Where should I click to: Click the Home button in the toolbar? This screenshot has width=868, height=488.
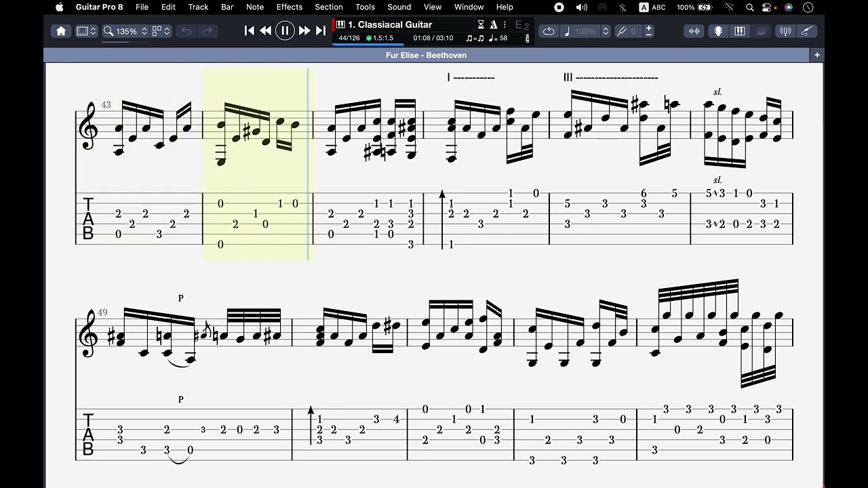[61, 31]
